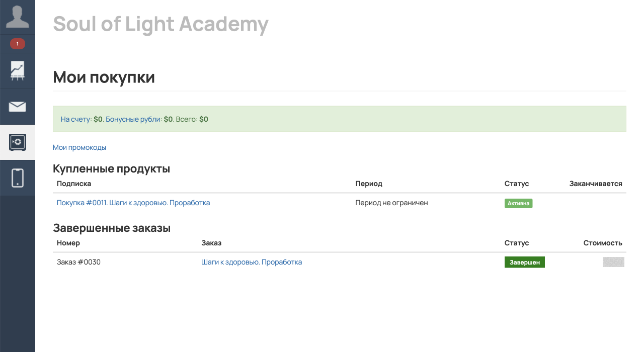Click the Подписка column header
Viewport: 644px width, 352px height.
pos(74,184)
